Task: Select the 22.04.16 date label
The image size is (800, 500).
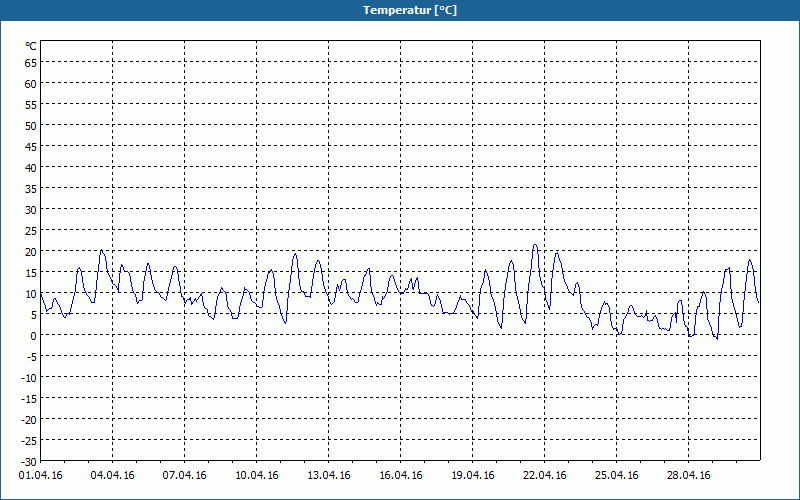Action: click(x=544, y=476)
